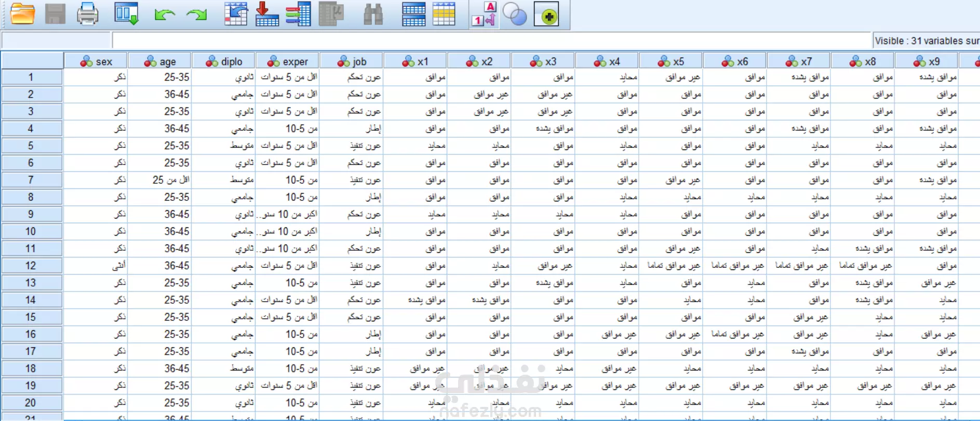Click x9 cell 'غير موافق' in row 13
Screen dimensions: 980x421
927,282
